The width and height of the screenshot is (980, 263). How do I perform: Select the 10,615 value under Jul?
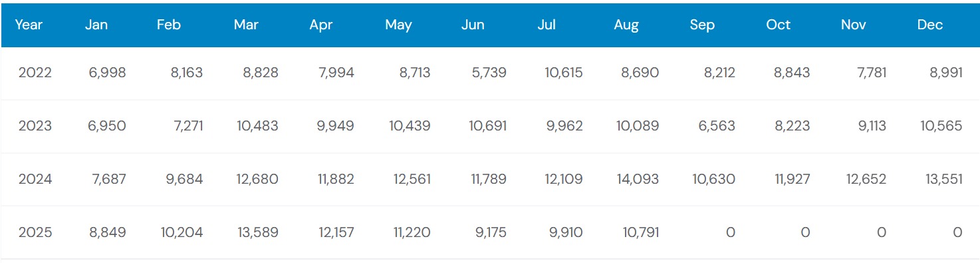(562, 73)
